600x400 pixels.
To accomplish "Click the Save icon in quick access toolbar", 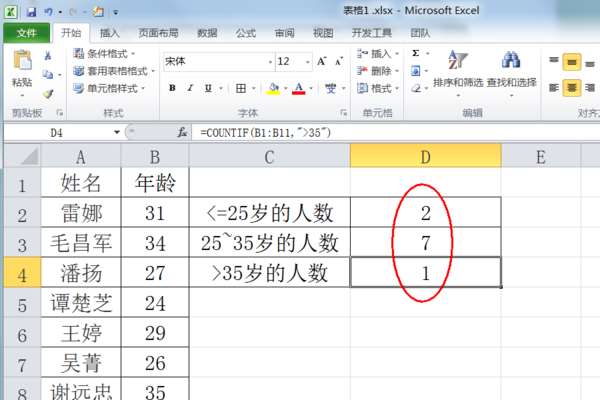I will point(31,12).
